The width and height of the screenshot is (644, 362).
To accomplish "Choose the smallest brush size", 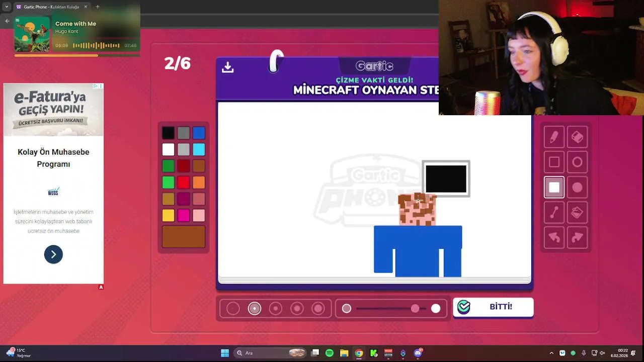I will click(233, 309).
